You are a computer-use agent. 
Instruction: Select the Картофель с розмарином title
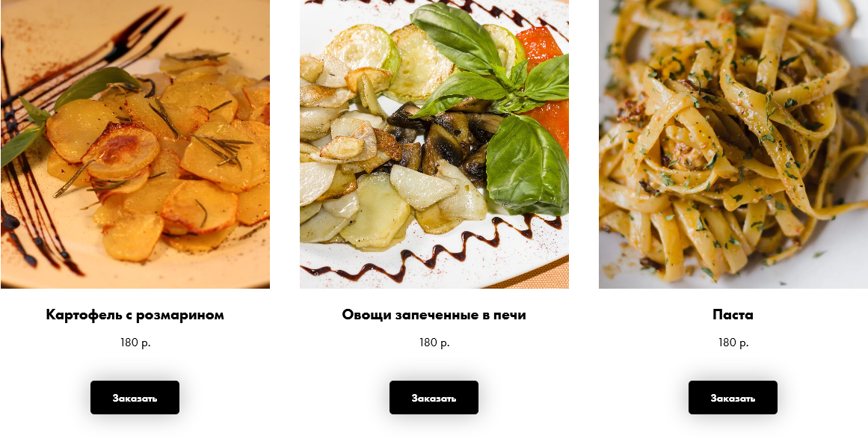135,315
